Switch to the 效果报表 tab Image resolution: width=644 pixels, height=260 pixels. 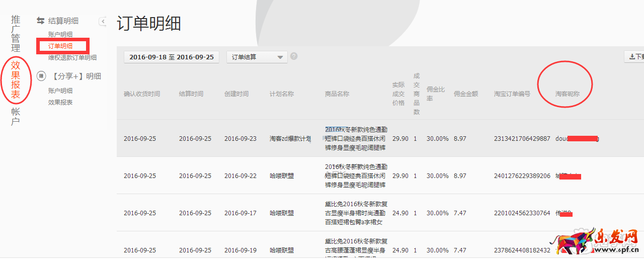16,79
